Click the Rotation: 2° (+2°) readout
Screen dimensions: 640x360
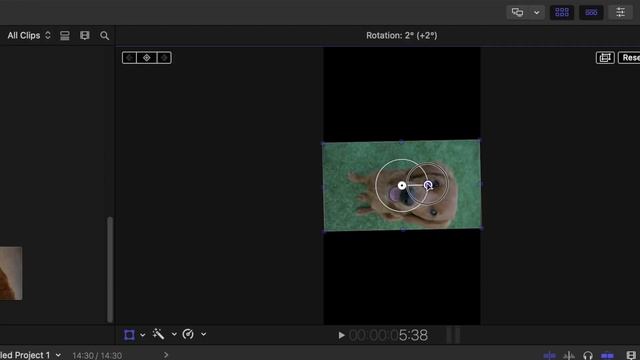tap(402, 36)
